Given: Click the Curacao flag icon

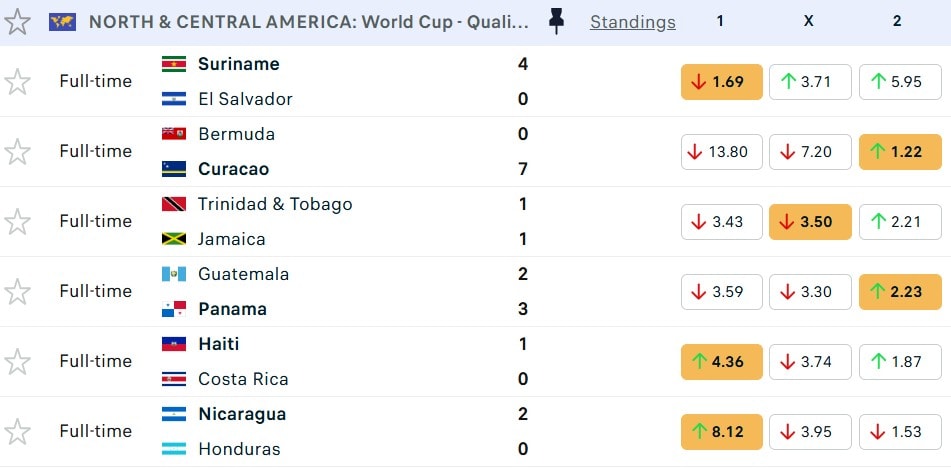Looking at the screenshot, I should pyautogui.click(x=173, y=169).
